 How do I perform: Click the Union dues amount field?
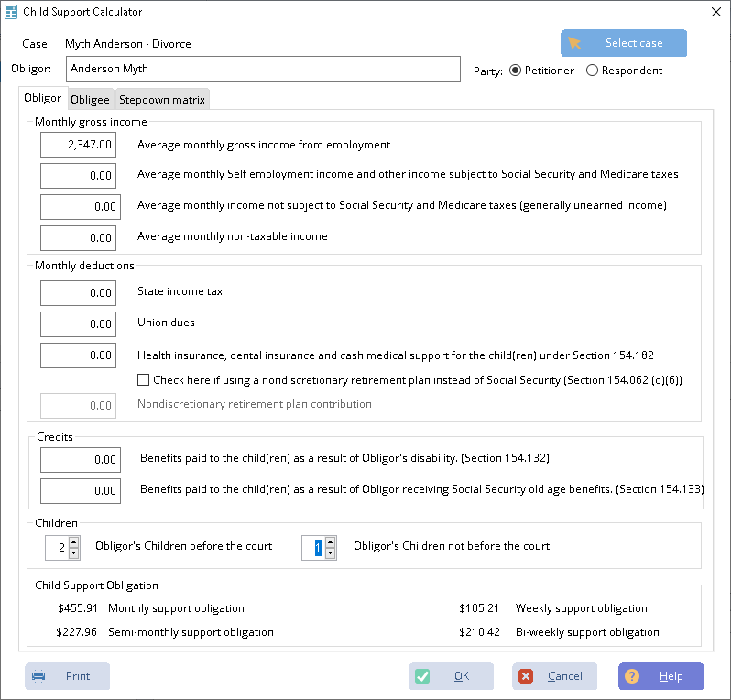(x=79, y=324)
